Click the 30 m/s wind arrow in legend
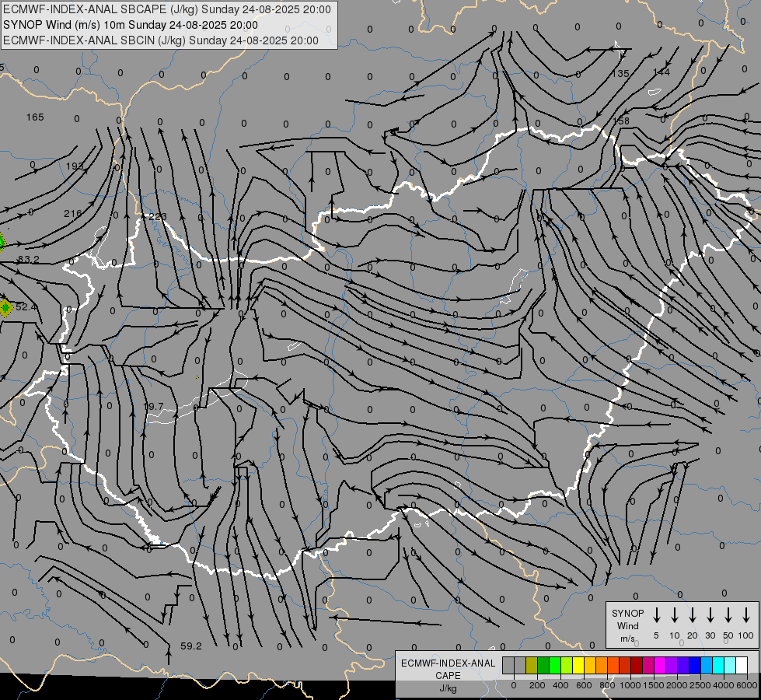761x700 pixels. [710, 615]
